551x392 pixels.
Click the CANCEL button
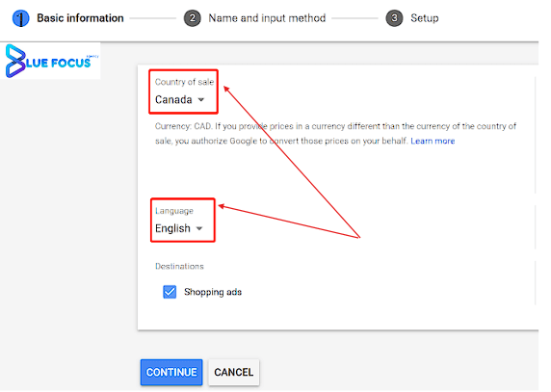pos(234,372)
